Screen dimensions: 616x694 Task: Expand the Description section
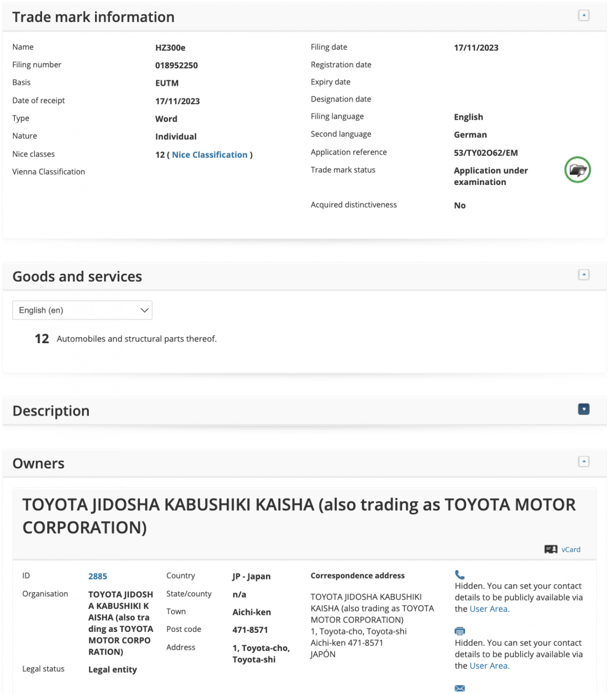[x=584, y=409]
